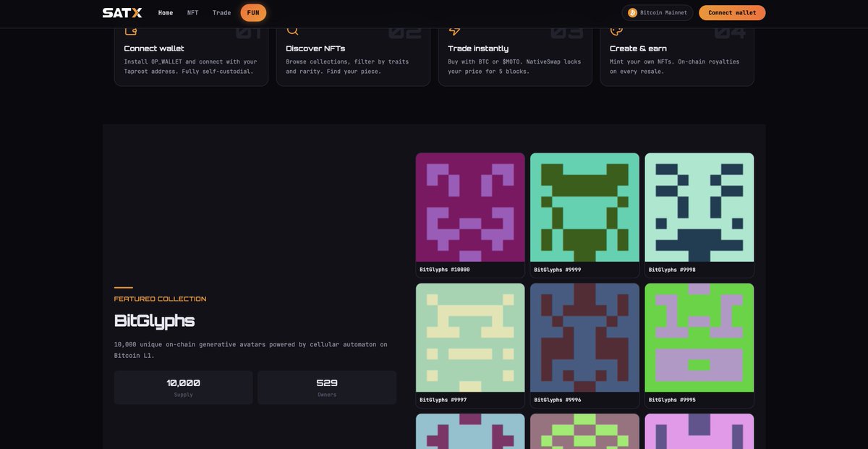Open BitGlyphs #9995 thumbnail
The height and width of the screenshot is (449, 868).
(699, 338)
